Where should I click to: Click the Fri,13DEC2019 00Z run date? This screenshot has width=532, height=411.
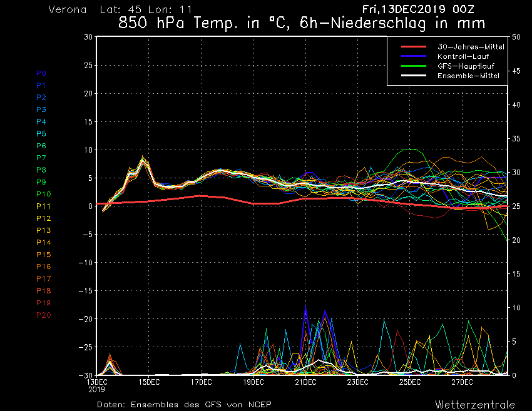point(417,9)
